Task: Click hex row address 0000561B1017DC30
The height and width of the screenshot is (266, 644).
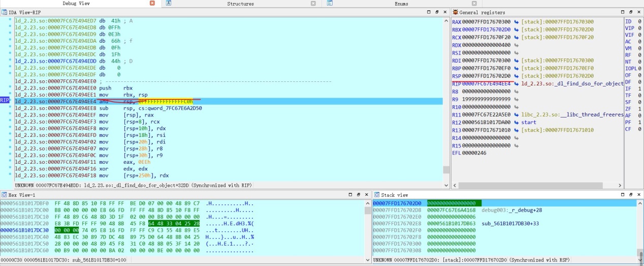Action: (25, 229)
